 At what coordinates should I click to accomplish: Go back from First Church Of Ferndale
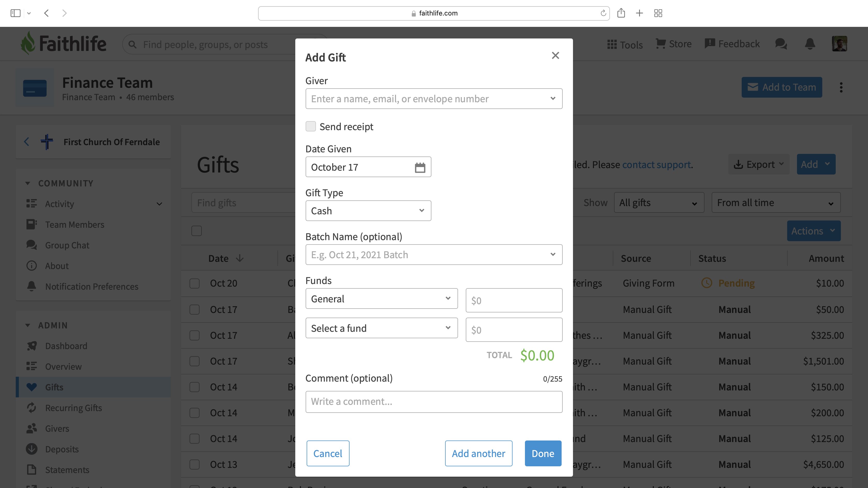tap(27, 141)
